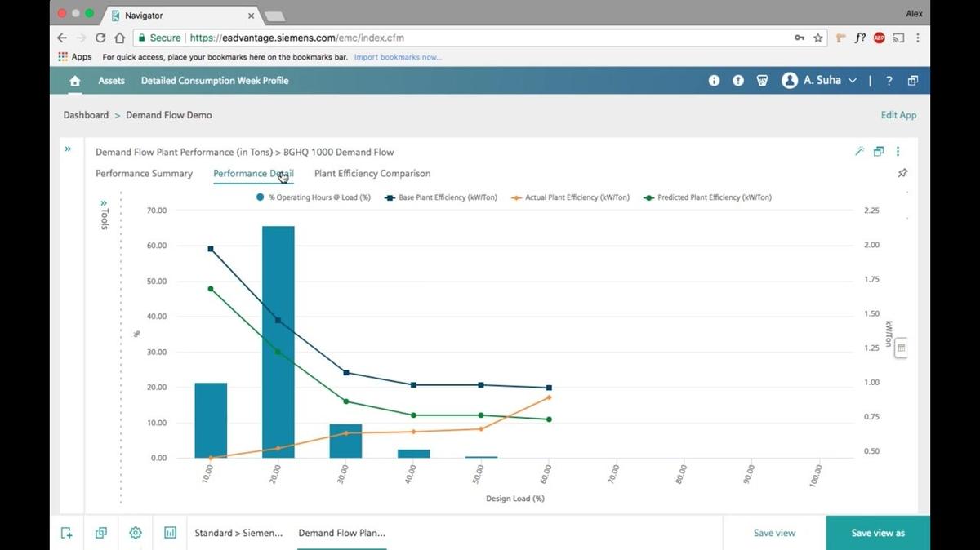Click the add new page icon in the bottom bar

67,533
